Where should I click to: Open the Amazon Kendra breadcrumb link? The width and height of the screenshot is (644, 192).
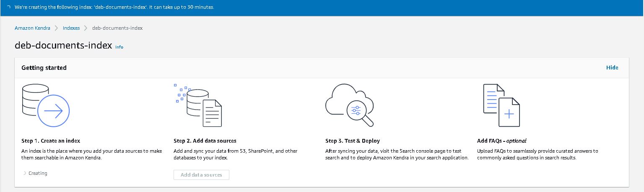tap(32, 28)
